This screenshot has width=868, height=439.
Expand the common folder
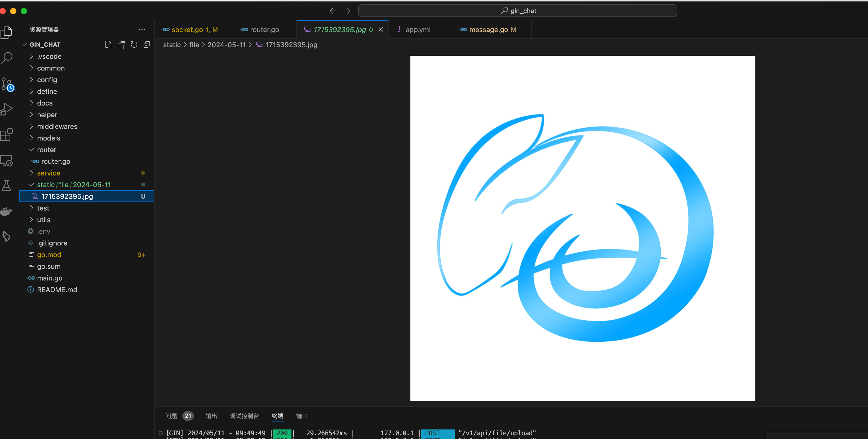click(x=87, y=68)
